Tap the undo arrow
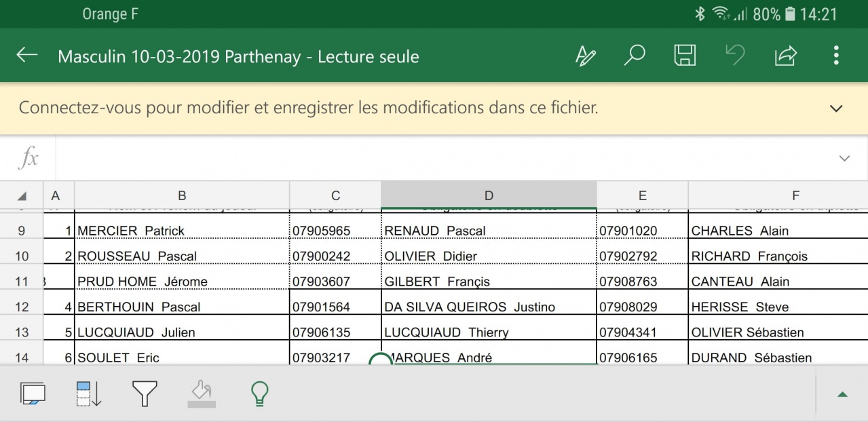This screenshot has height=422, width=868. click(735, 56)
